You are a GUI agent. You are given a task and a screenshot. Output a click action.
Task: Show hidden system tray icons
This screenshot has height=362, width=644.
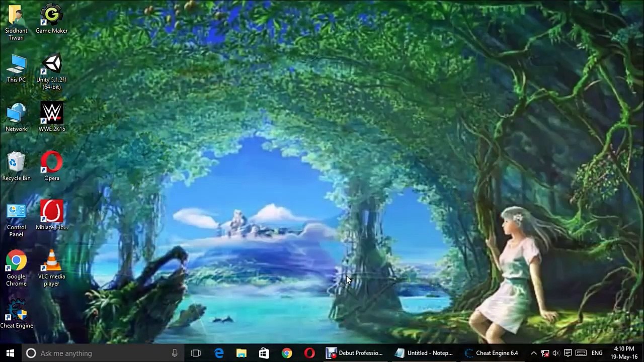[x=534, y=353]
